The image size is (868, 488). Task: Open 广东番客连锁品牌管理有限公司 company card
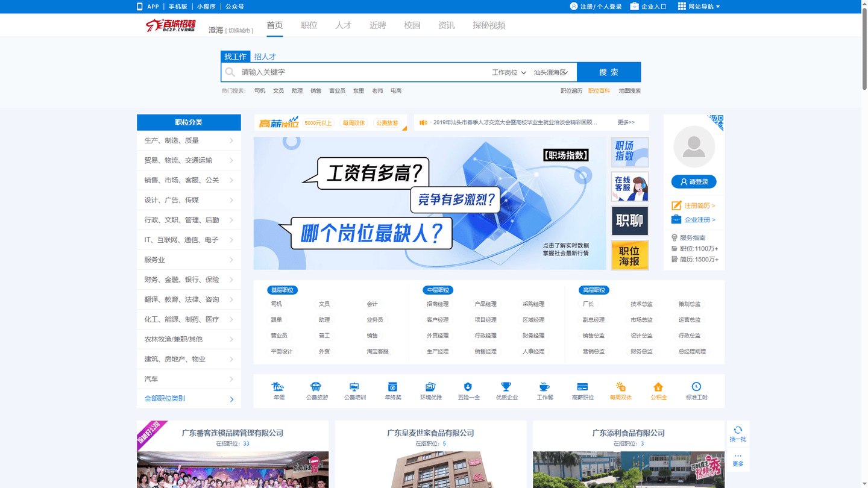click(x=233, y=454)
